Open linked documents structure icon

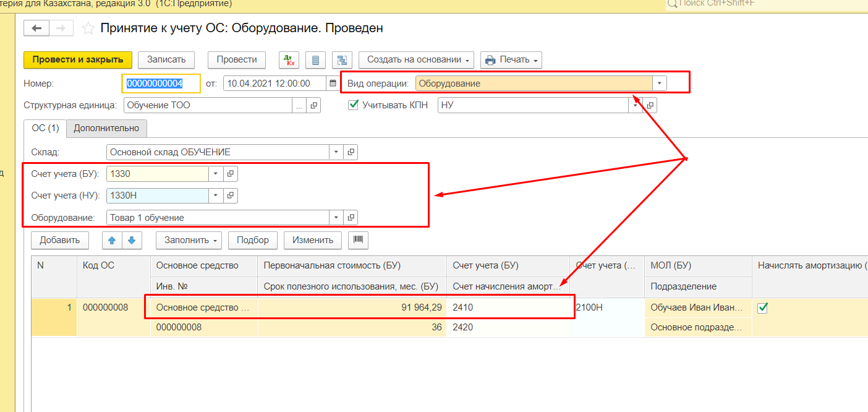342,60
